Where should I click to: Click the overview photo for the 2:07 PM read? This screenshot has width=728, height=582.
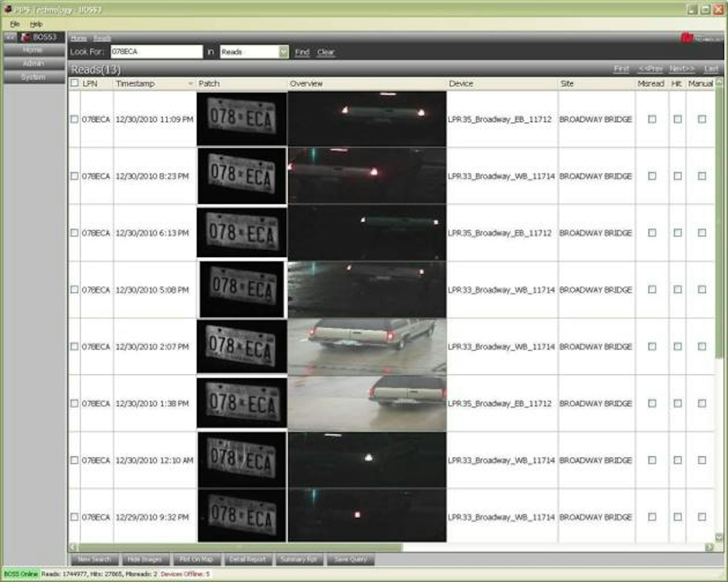click(x=366, y=346)
